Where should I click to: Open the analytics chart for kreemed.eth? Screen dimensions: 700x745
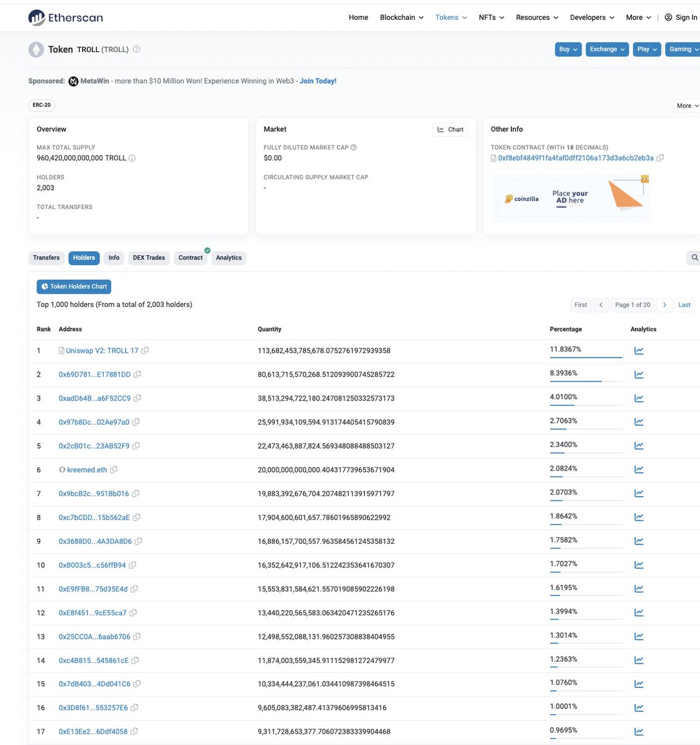tap(639, 469)
